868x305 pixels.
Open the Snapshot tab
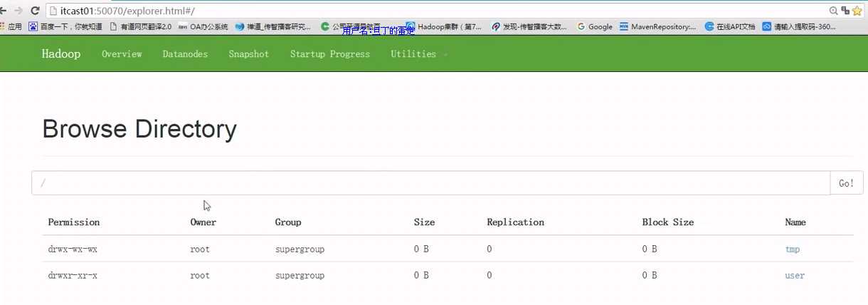[249, 54]
